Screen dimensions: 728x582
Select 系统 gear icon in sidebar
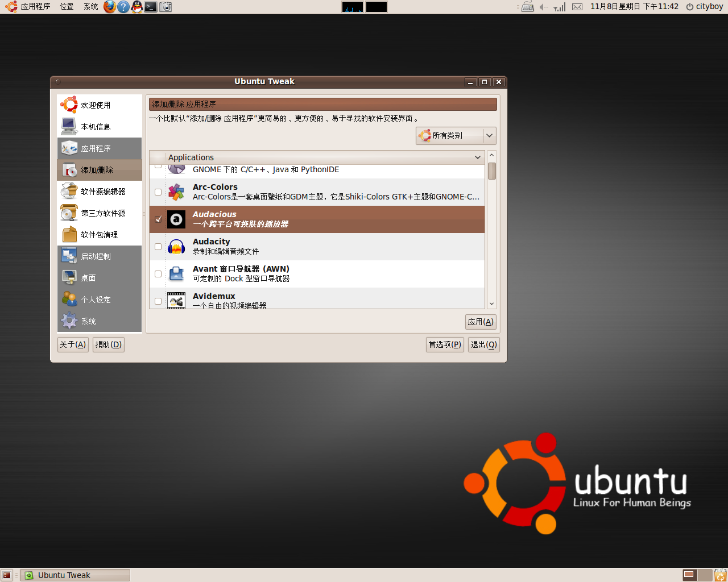tap(69, 321)
